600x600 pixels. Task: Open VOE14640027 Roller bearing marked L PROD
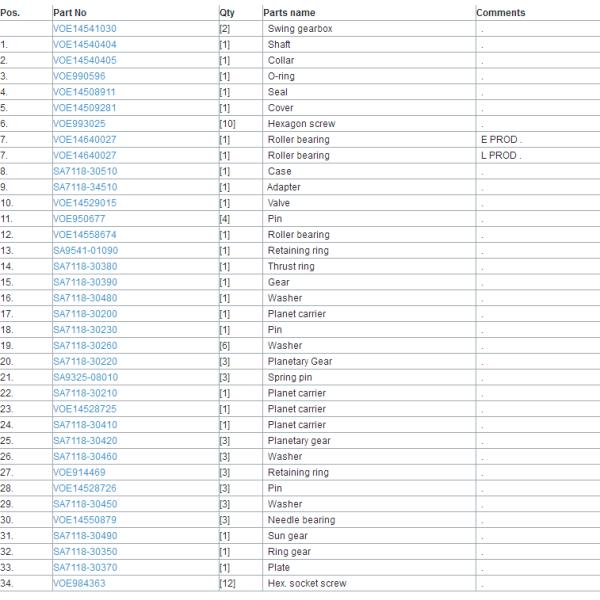coord(84,156)
